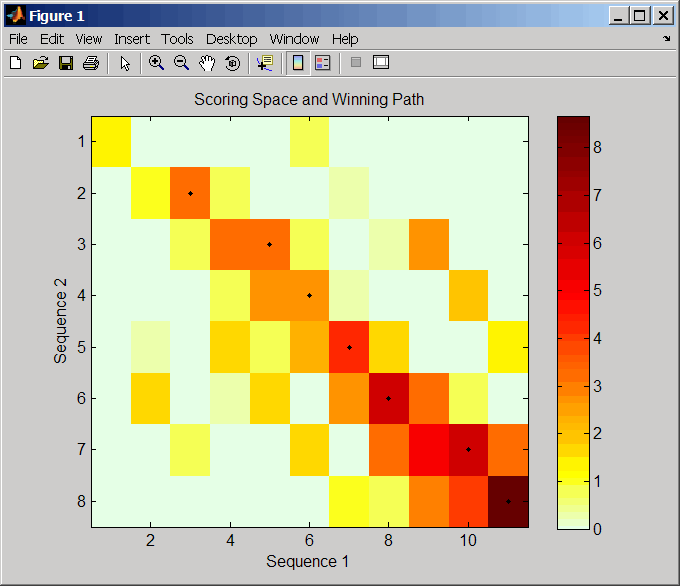Screen dimensions: 680x586
Task: Click y-axis tick label 8
Action: 82,501
